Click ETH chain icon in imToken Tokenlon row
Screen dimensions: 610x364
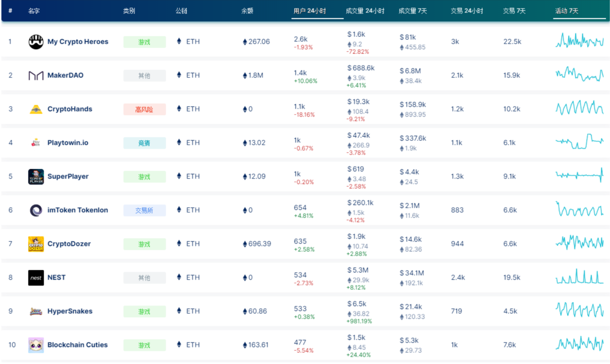point(179,210)
